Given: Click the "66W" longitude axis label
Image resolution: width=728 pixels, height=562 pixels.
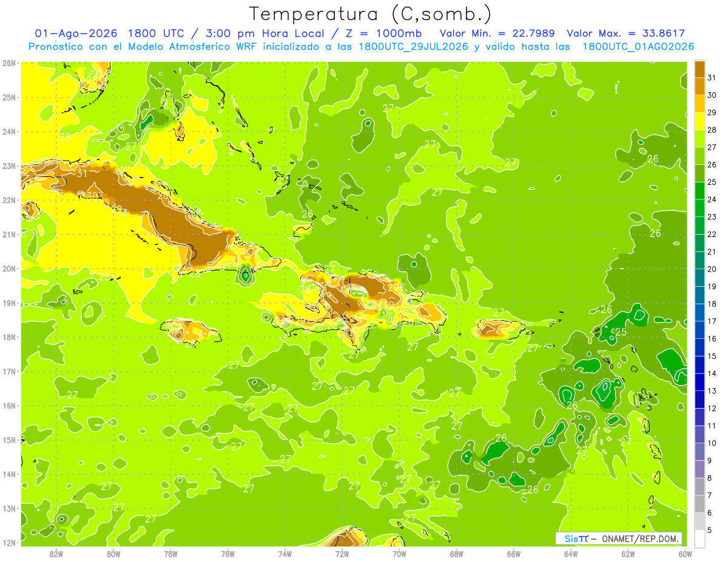Looking at the screenshot, I should pyautogui.click(x=514, y=554).
